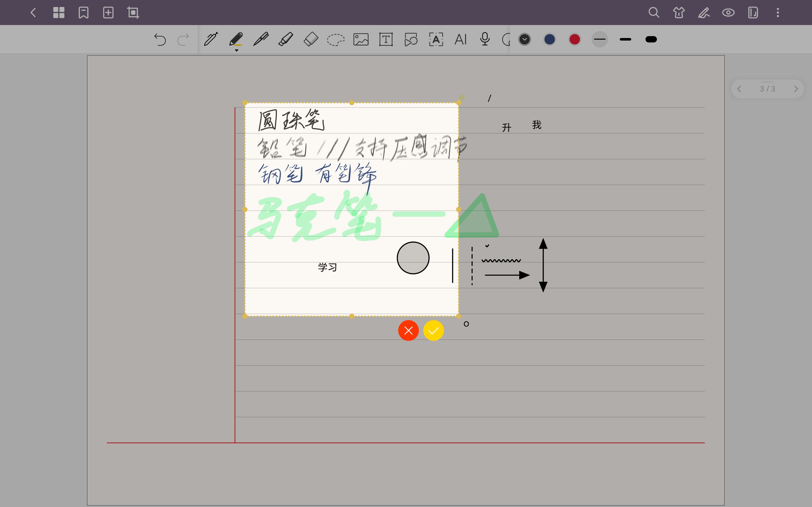Image resolution: width=812 pixels, height=507 pixels.
Task: Go to the next page with the right chevron
Action: [796, 88]
